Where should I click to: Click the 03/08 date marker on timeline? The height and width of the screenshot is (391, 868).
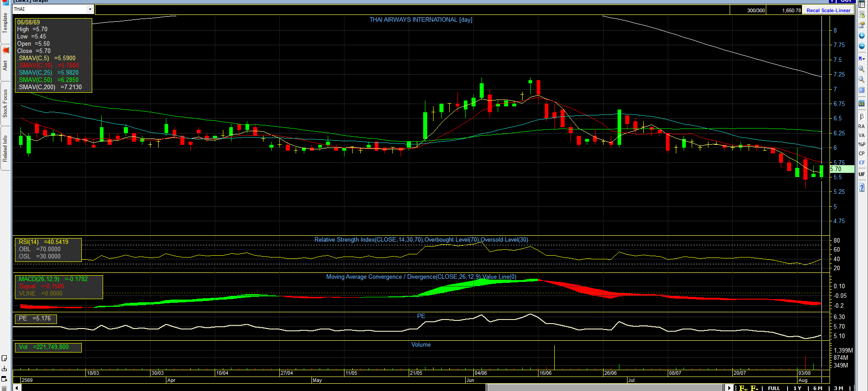click(804, 373)
